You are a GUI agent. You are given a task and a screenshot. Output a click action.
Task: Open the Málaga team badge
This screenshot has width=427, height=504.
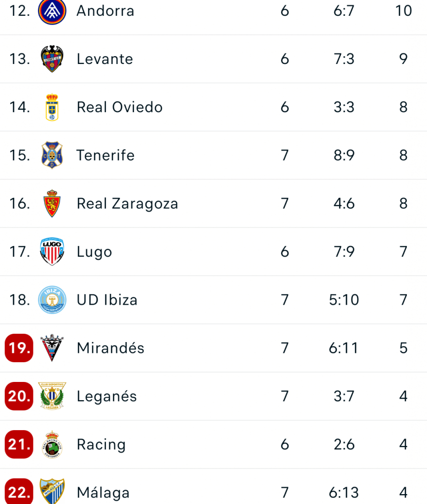(x=52, y=491)
